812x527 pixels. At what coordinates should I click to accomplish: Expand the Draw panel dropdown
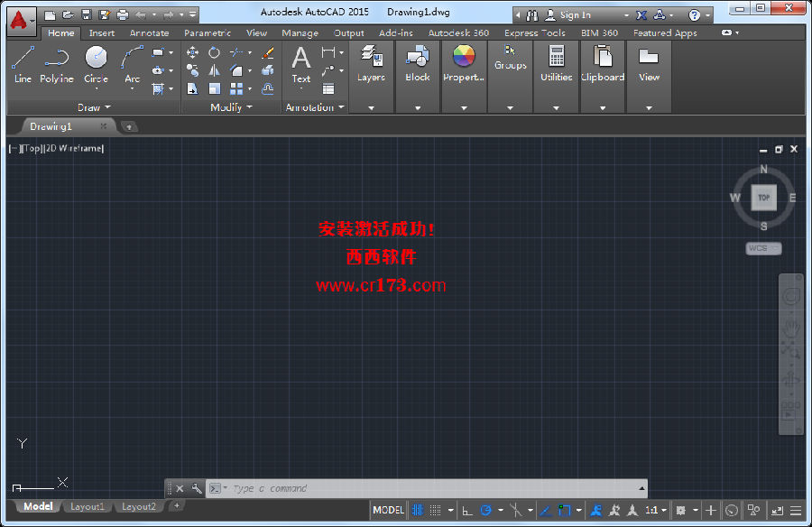coord(94,107)
